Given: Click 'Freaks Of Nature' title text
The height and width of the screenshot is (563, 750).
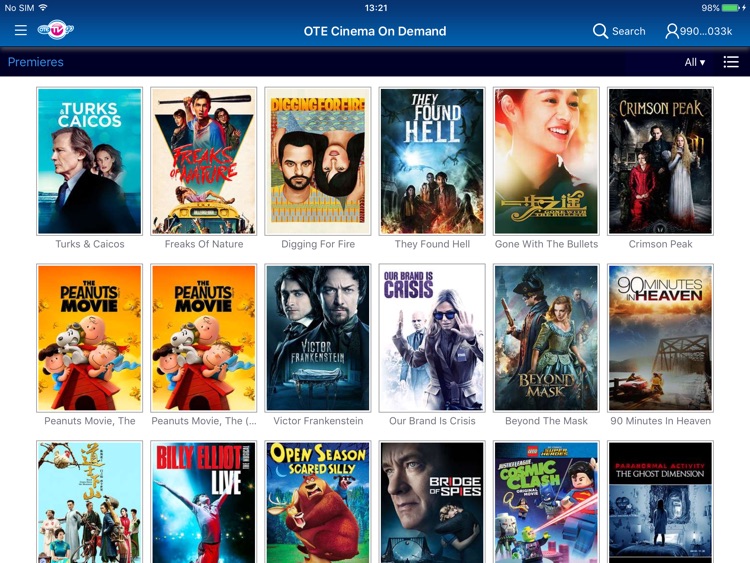Looking at the screenshot, I should (x=204, y=244).
